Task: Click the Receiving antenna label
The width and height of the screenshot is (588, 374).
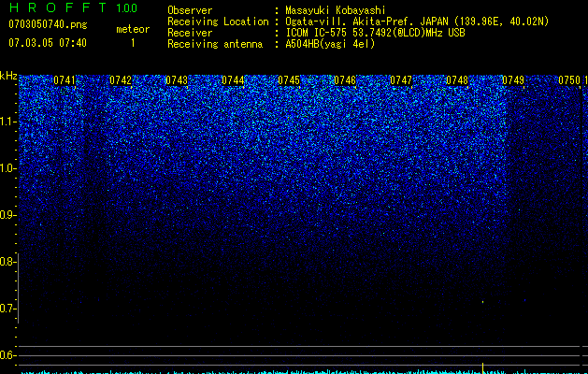Action: click(215, 44)
